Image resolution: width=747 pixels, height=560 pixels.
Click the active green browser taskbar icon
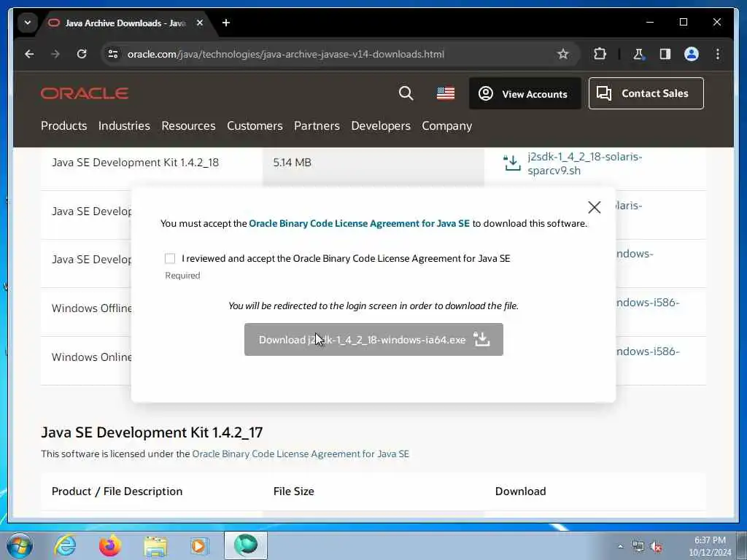246,545
